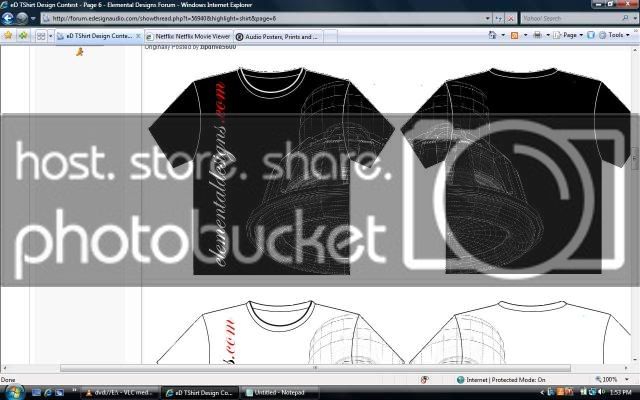Click the orange figure icon in post sidebar
Screen dimensions: 640x400
coord(80,51)
